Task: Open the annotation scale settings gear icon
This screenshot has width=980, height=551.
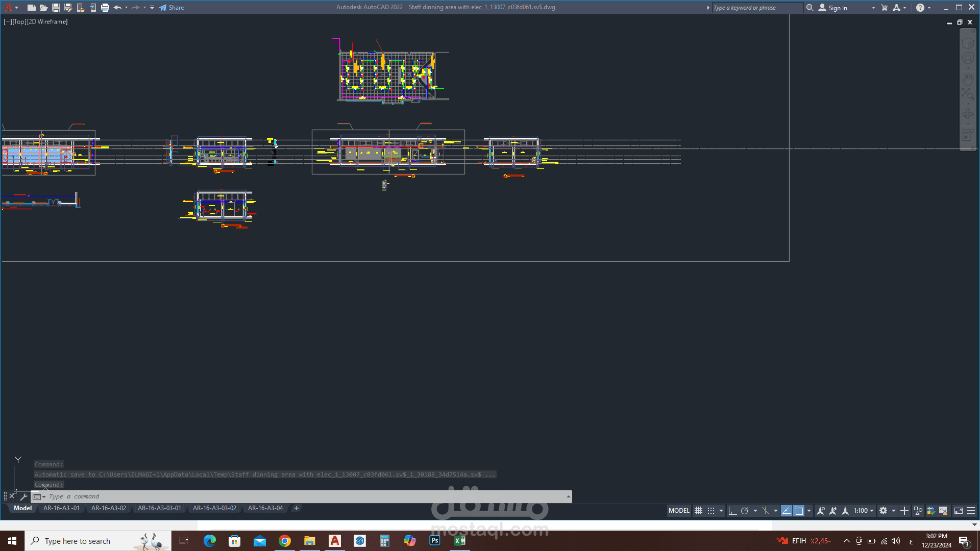Action: point(883,510)
